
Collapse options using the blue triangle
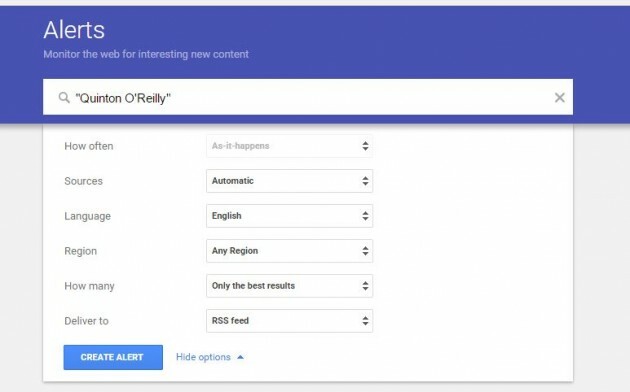(x=240, y=357)
